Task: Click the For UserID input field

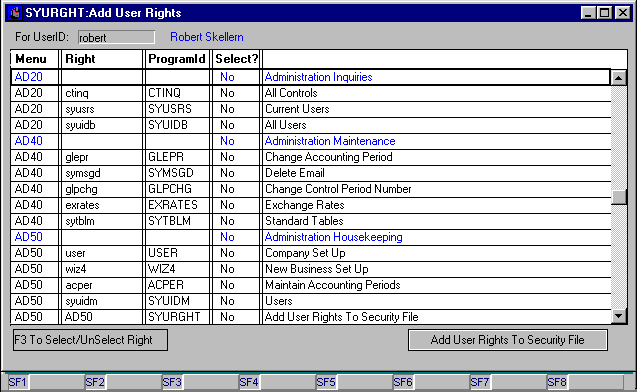Action: 116,37
